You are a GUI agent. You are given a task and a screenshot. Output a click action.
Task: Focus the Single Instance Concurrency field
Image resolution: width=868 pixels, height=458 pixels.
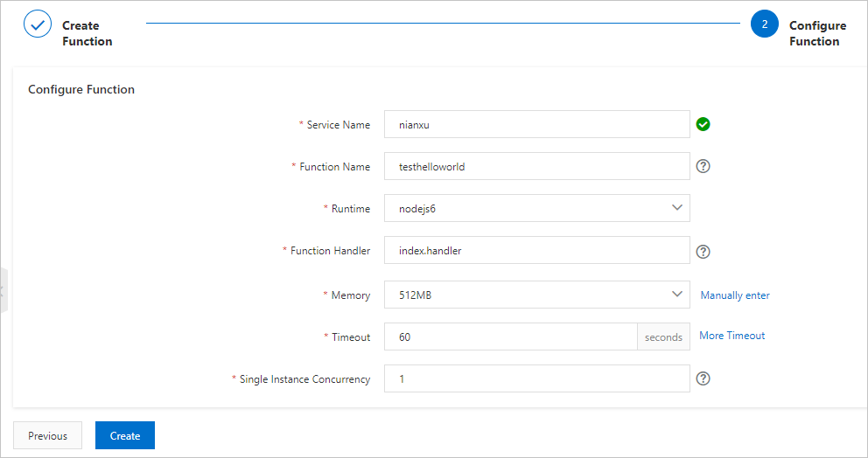click(536, 378)
